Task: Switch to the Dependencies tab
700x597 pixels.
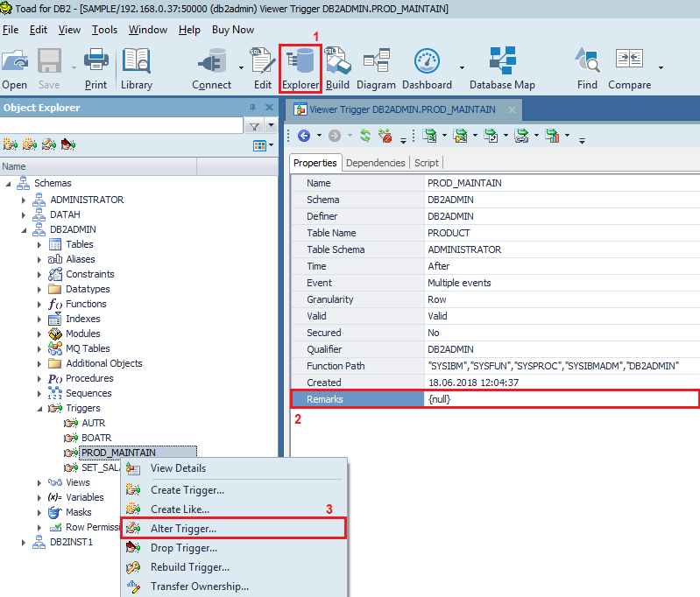Action: click(375, 163)
